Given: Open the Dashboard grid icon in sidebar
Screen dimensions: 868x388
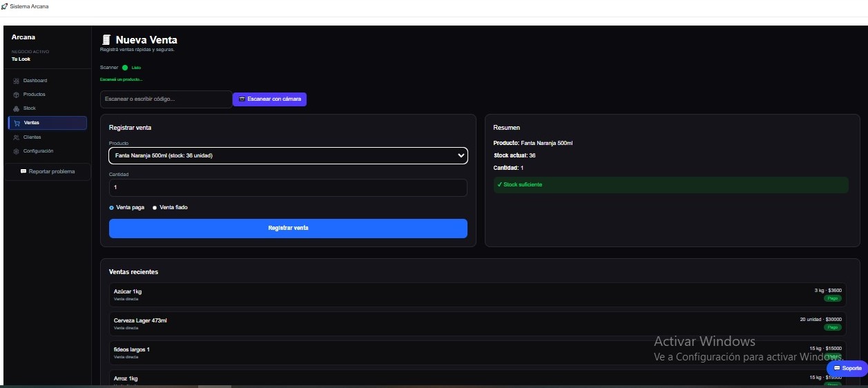Looking at the screenshot, I should 17,81.
